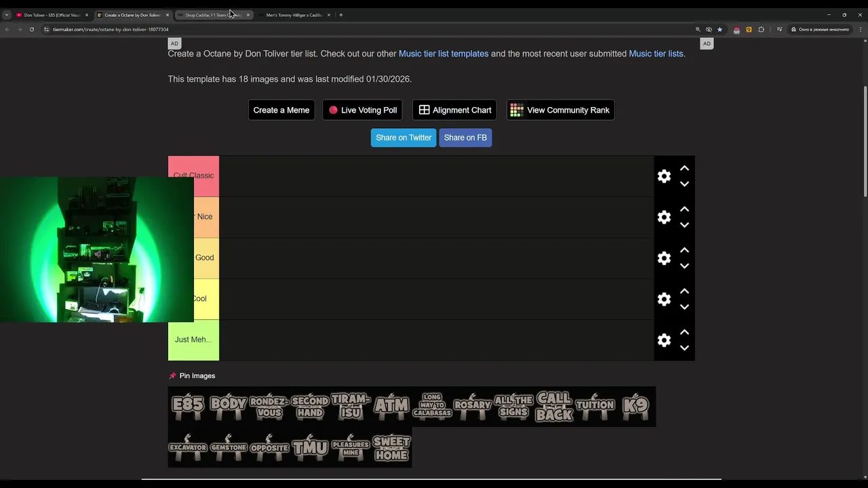Open settings gear for Good tier row
The width and height of the screenshot is (868, 488).
point(664,258)
